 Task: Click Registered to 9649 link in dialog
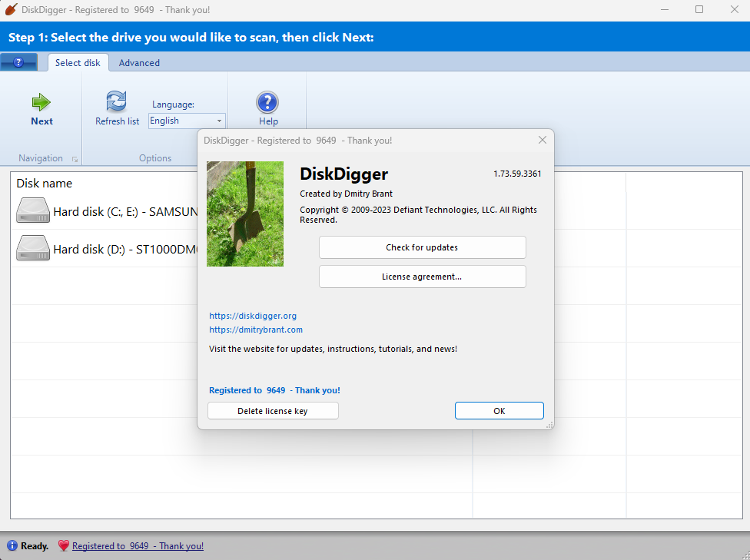[x=274, y=390]
